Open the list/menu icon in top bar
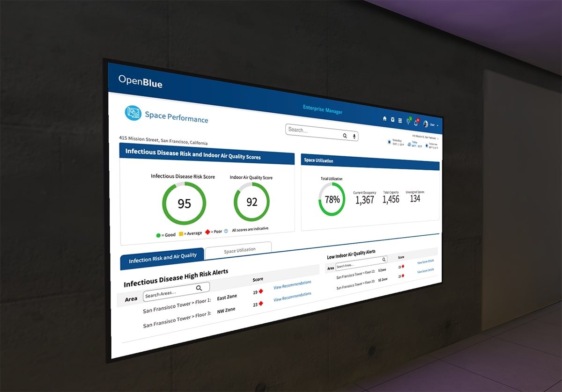This screenshot has width=562, height=392. [x=400, y=120]
